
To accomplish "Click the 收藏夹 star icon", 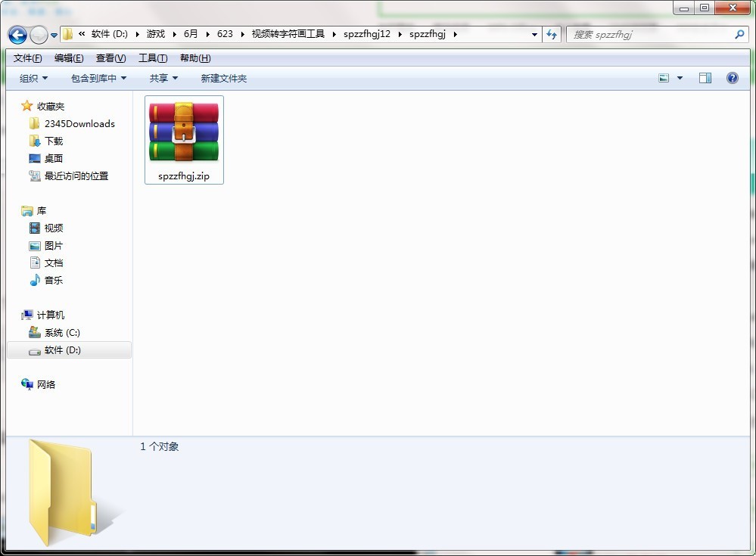I will [27, 106].
